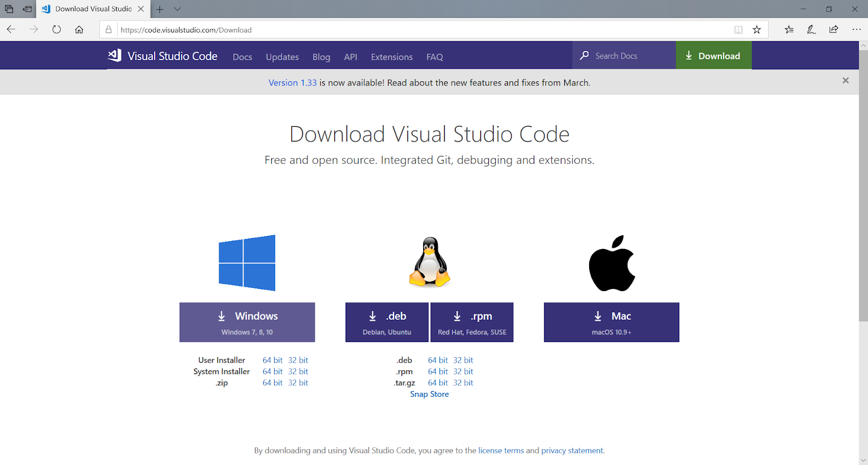Image resolution: width=868 pixels, height=465 pixels.
Task: Click the set these tabs aside icon
Action: 27,9
